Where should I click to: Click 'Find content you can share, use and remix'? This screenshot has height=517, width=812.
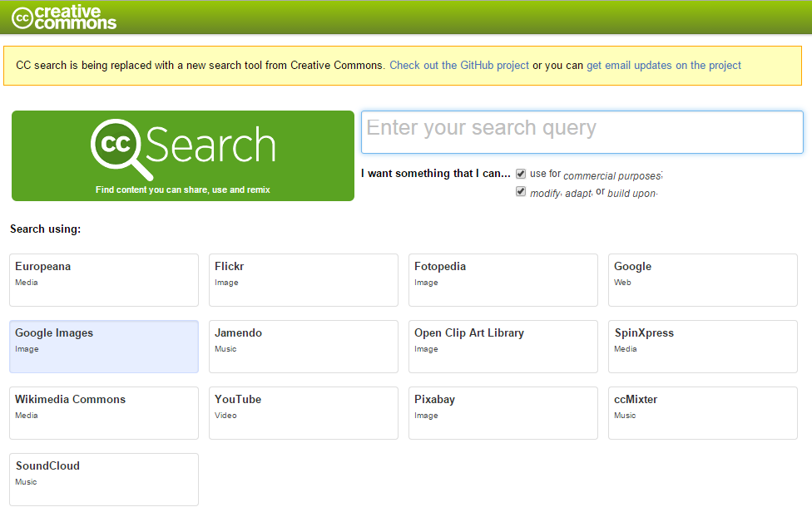(x=183, y=190)
